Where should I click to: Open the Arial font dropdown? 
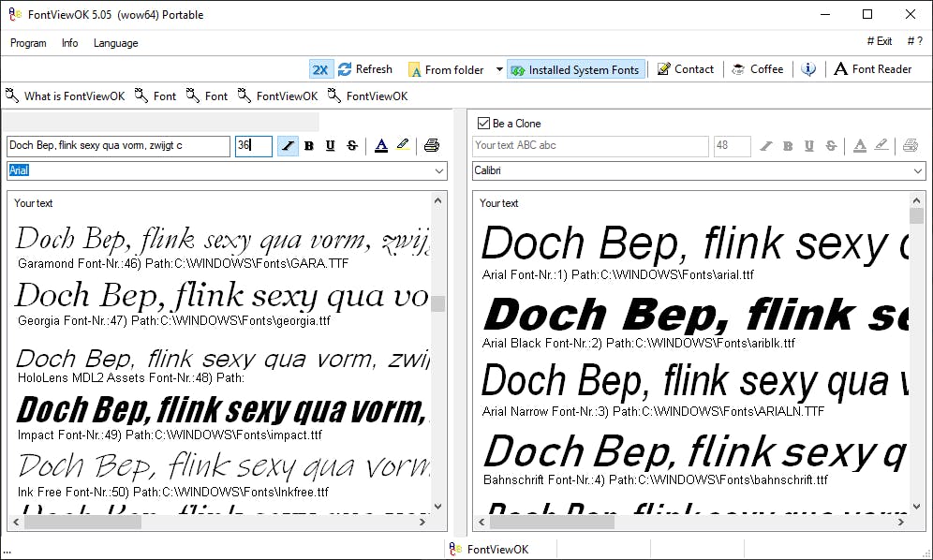point(437,170)
